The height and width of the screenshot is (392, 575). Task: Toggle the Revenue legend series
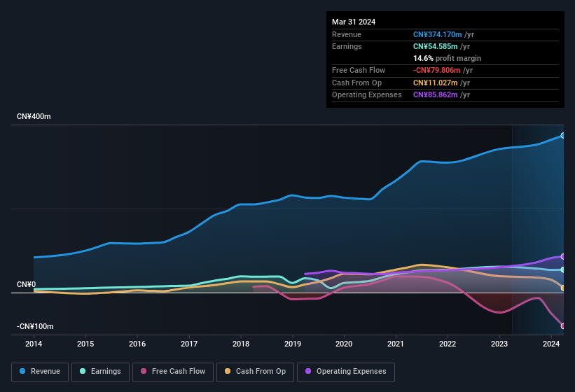(x=40, y=372)
